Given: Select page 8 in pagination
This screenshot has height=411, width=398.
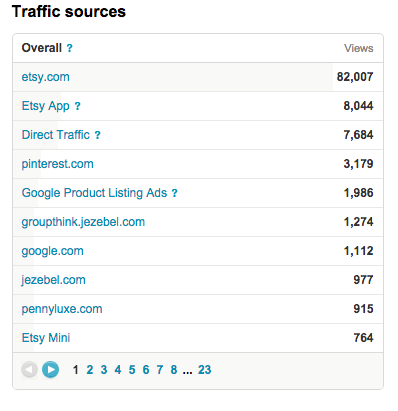Looking at the screenshot, I should click(174, 370).
